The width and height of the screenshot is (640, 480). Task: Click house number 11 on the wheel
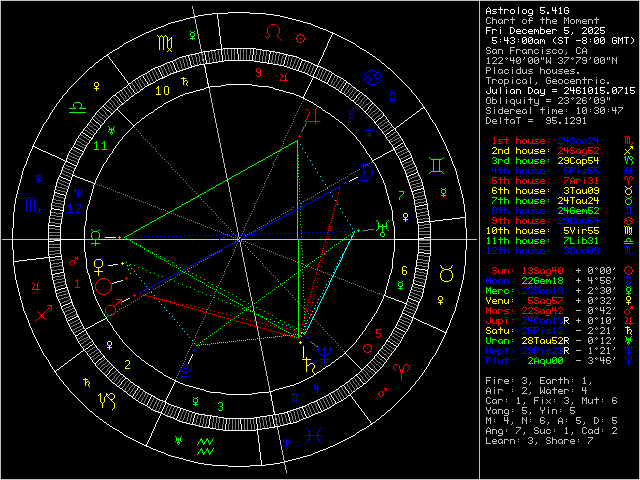100,145
